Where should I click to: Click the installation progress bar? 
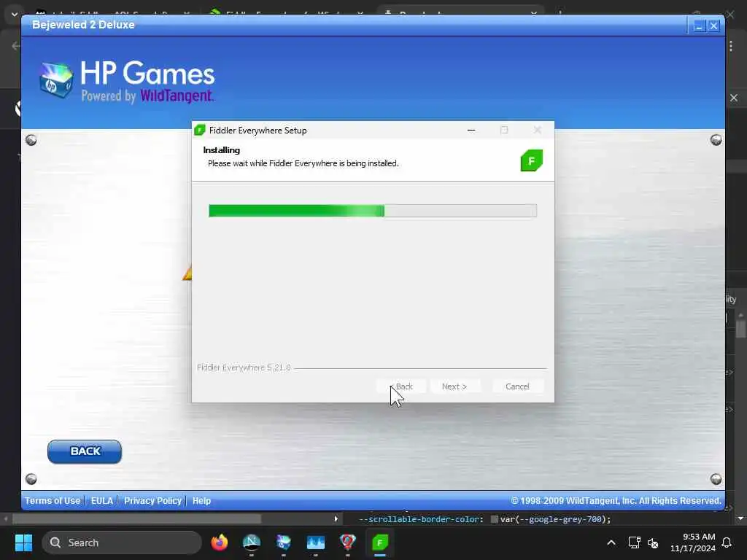pyautogui.click(x=373, y=211)
